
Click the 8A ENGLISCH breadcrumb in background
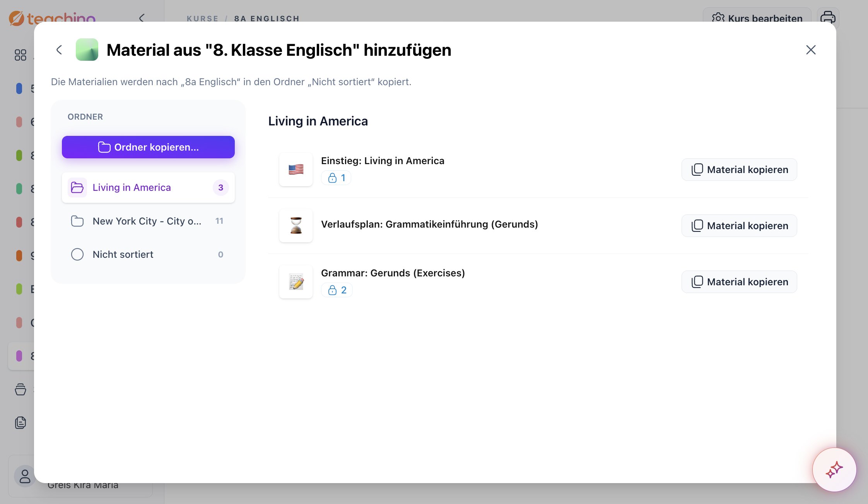click(267, 19)
